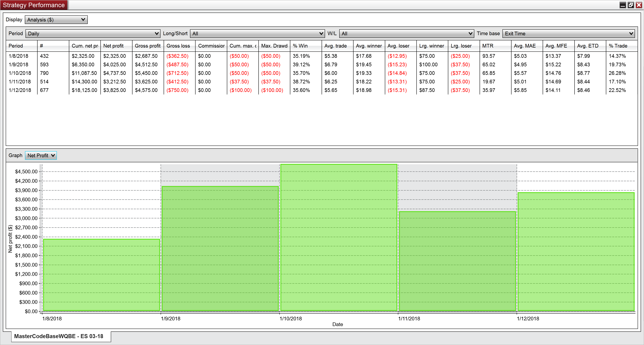Click the 1/8/2018 net profit bar
Image resolution: width=644 pixels, height=345 pixels.
click(101, 275)
